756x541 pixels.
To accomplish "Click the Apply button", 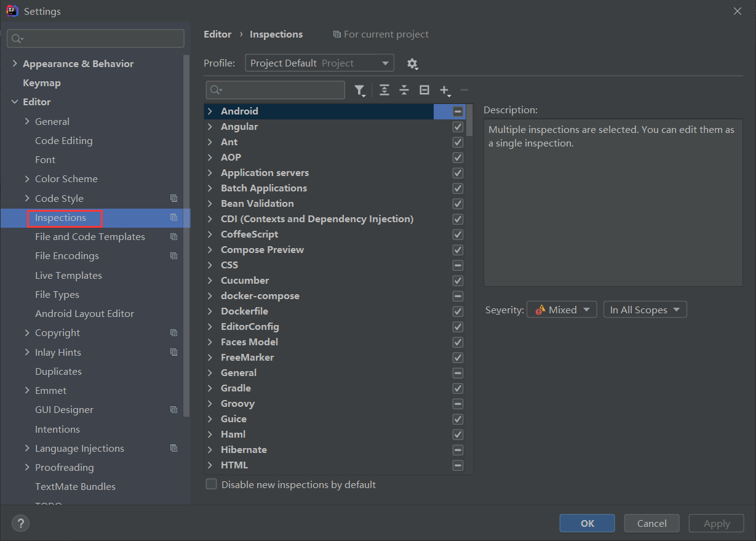I will 717,523.
